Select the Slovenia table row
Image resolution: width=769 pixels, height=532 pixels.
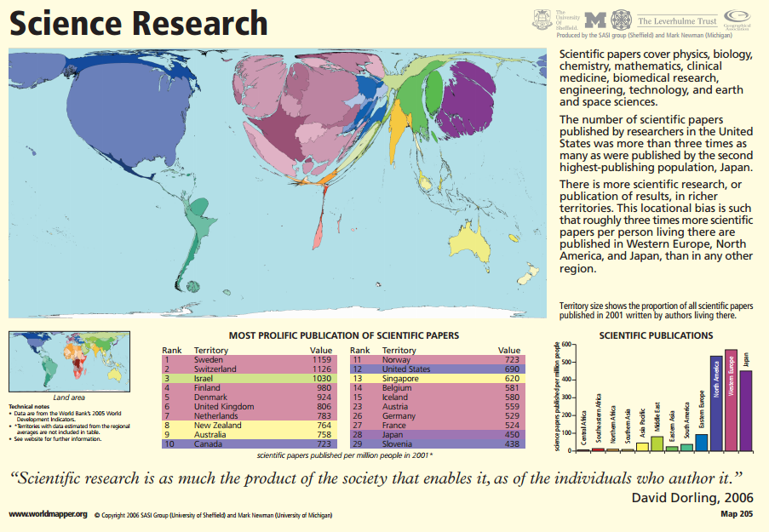pyautogui.click(x=438, y=443)
